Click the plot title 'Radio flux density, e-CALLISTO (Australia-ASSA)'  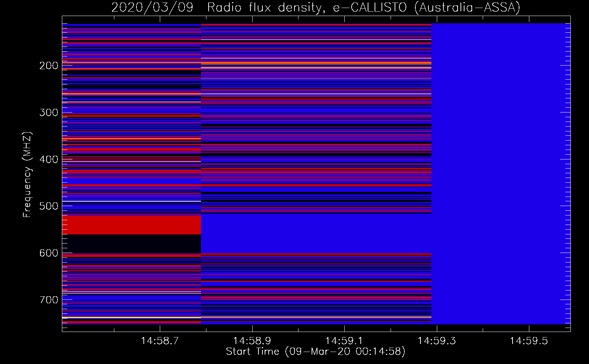(x=364, y=7)
